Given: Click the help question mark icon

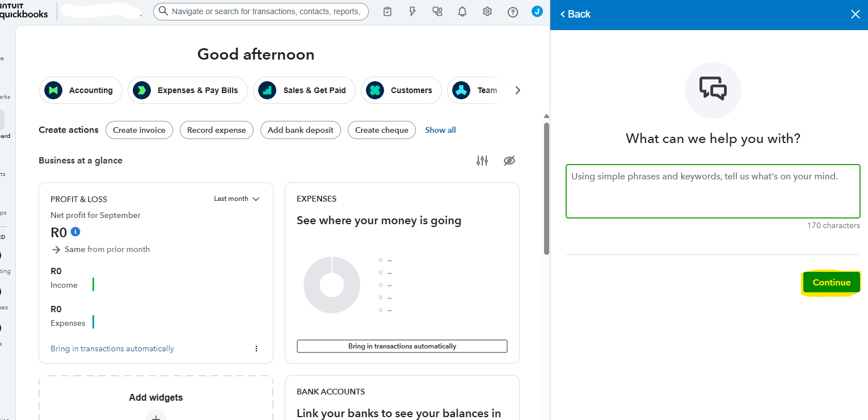Looking at the screenshot, I should [513, 12].
